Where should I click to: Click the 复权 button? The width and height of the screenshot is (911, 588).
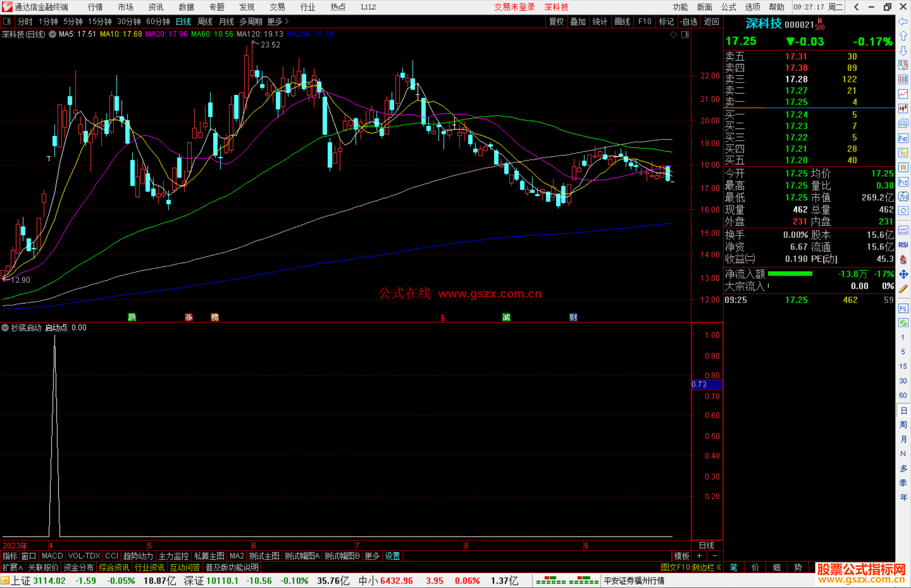(x=556, y=21)
